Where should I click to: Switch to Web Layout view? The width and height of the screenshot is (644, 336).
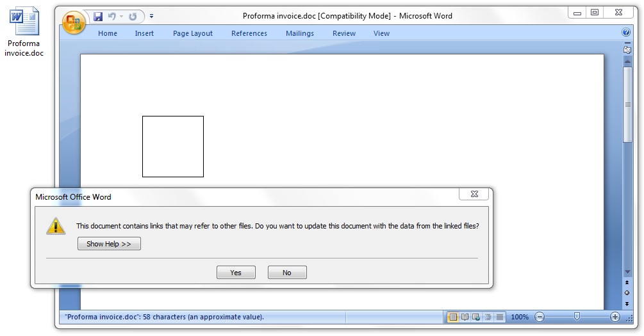point(476,317)
